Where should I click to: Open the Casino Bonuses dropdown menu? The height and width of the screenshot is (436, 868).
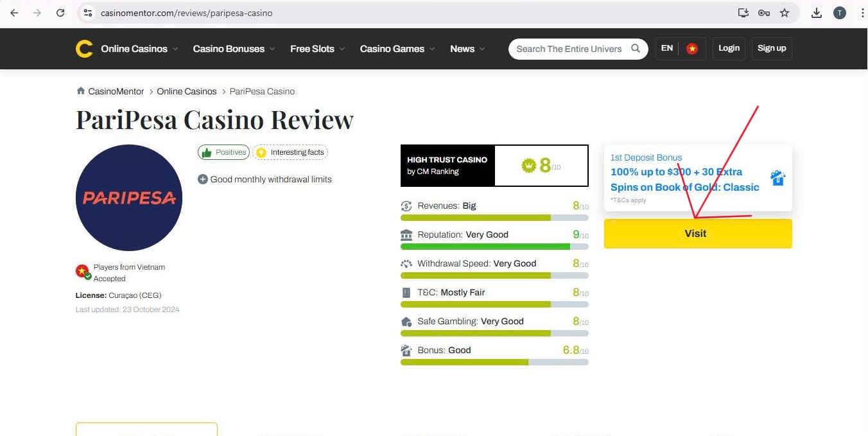coord(234,49)
